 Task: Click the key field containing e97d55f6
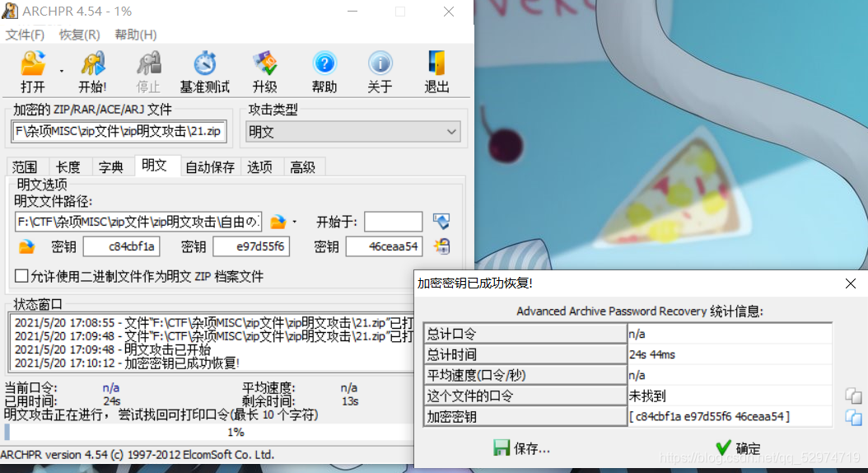pyautogui.click(x=252, y=246)
